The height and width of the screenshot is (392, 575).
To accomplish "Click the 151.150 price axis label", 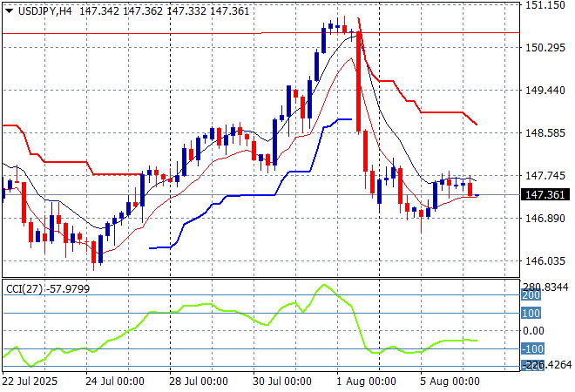I will point(545,5).
